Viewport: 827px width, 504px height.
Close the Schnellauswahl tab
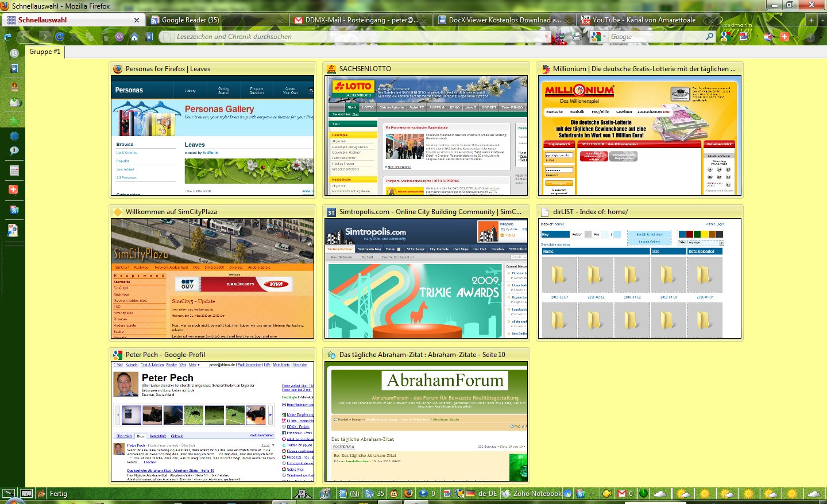click(137, 20)
